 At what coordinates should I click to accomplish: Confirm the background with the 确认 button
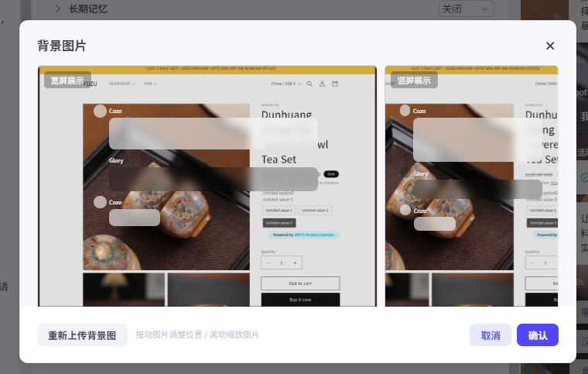[x=538, y=335]
